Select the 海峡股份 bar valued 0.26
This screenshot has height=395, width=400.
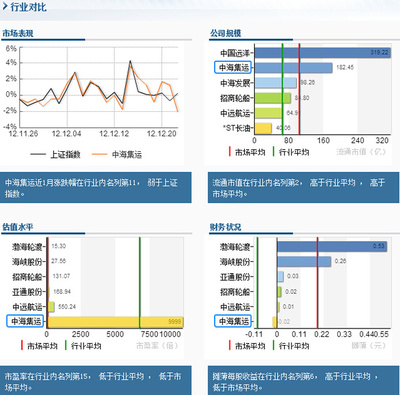click(x=304, y=262)
